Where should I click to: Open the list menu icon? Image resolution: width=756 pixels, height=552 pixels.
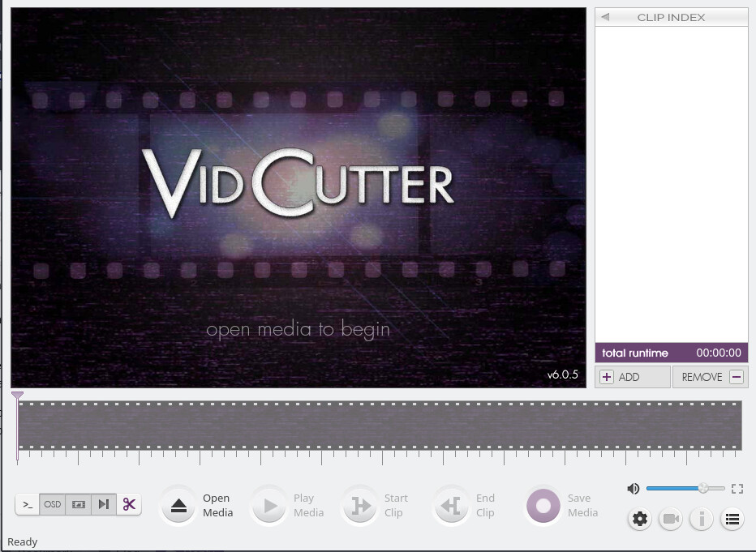tap(732, 519)
